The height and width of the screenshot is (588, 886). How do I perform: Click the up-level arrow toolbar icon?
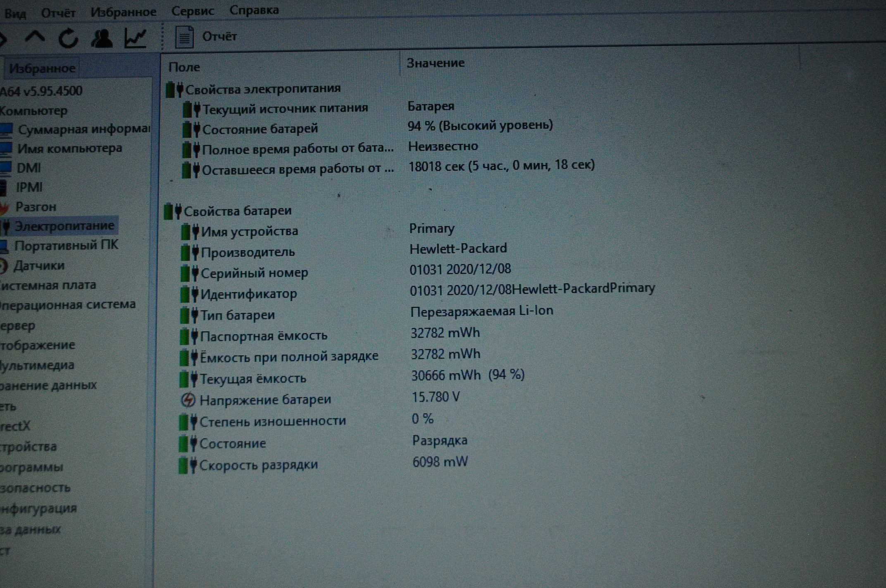(x=35, y=38)
